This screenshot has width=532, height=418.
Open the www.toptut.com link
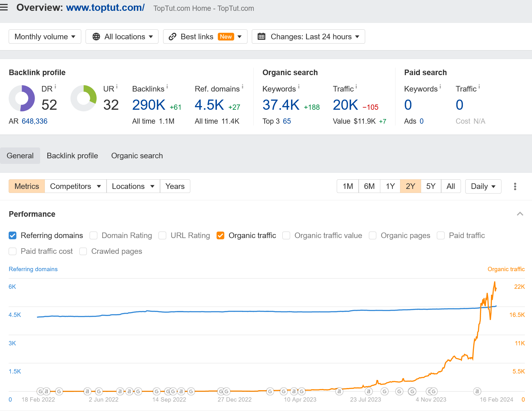click(x=105, y=7)
